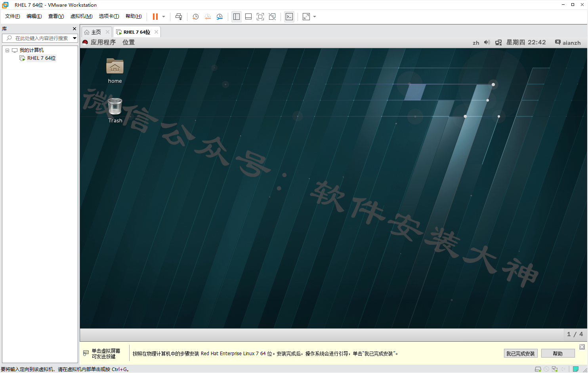The image size is (588, 373).
Task: Toggle the thumbnail bar view
Action: 248,17
